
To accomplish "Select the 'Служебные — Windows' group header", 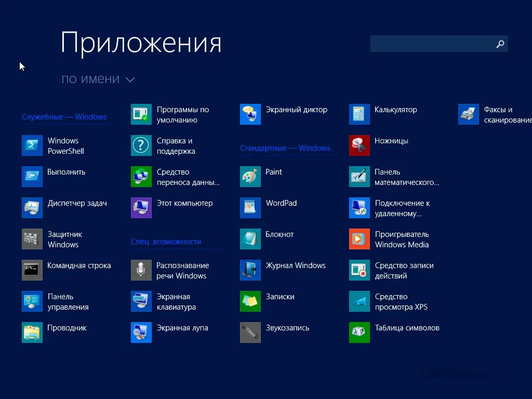I will (64, 117).
